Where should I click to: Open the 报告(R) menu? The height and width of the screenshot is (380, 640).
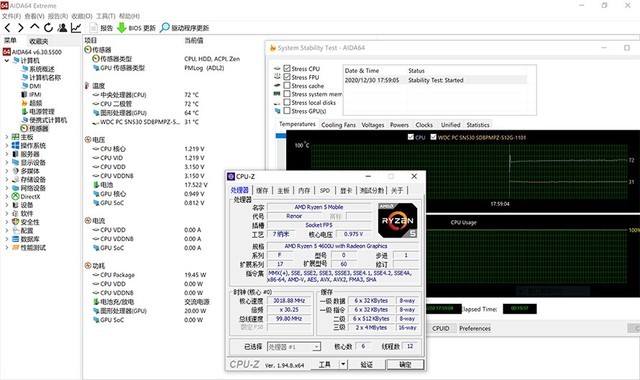(x=58, y=16)
